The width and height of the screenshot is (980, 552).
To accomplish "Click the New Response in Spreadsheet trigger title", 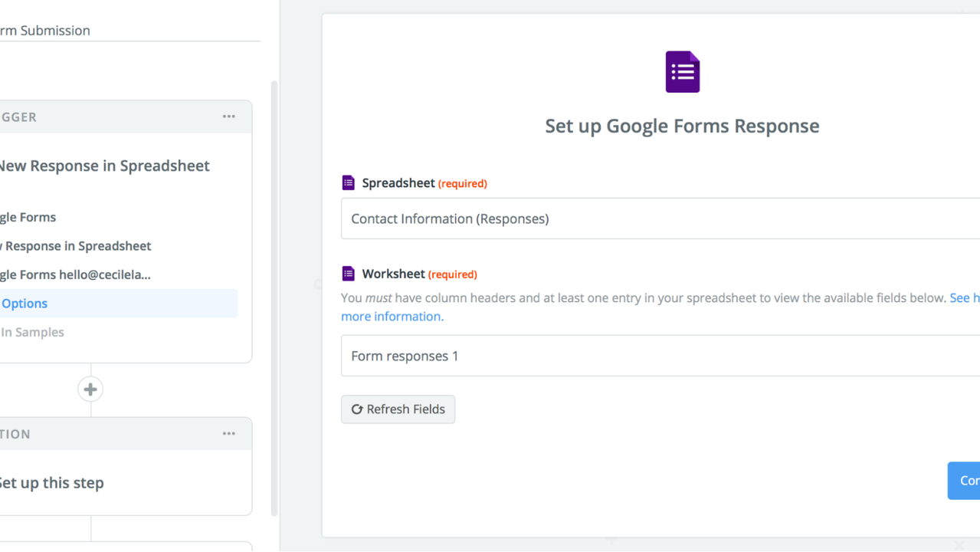I will [104, 166].
